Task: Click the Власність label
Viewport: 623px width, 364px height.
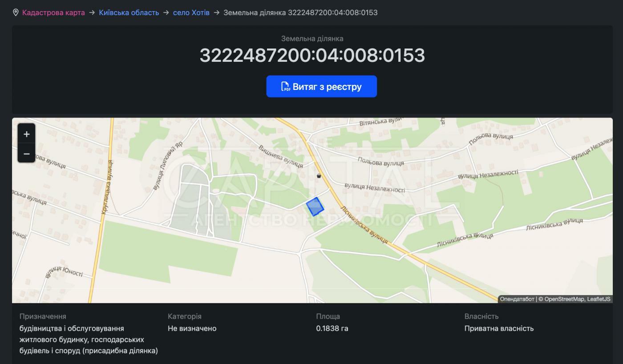Action: pos(481,316)
